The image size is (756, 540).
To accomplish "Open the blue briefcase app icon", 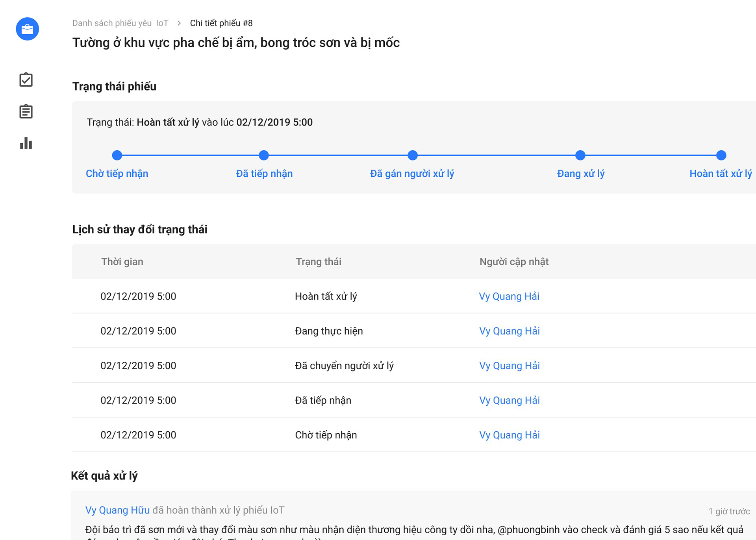I will click(x=27, y=29).
